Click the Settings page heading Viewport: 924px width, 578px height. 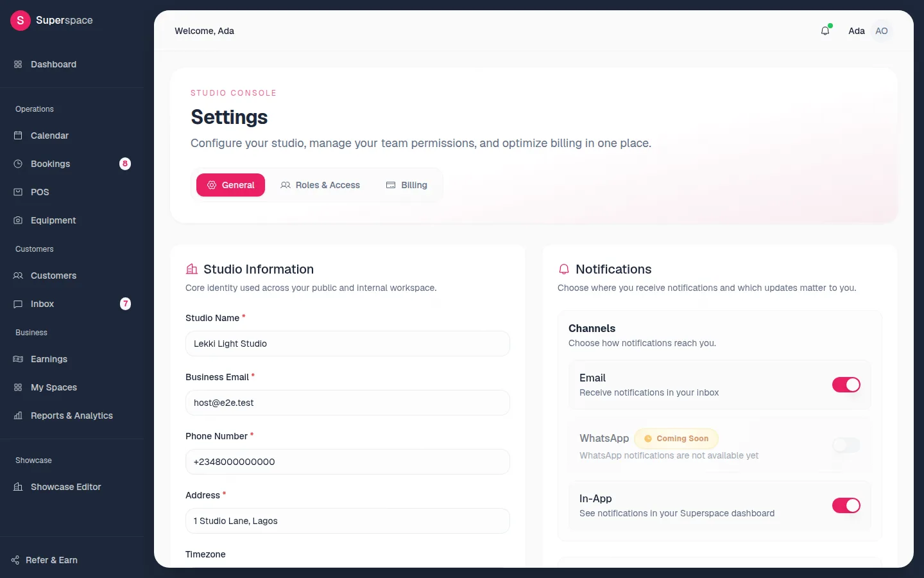coord(229,117)
